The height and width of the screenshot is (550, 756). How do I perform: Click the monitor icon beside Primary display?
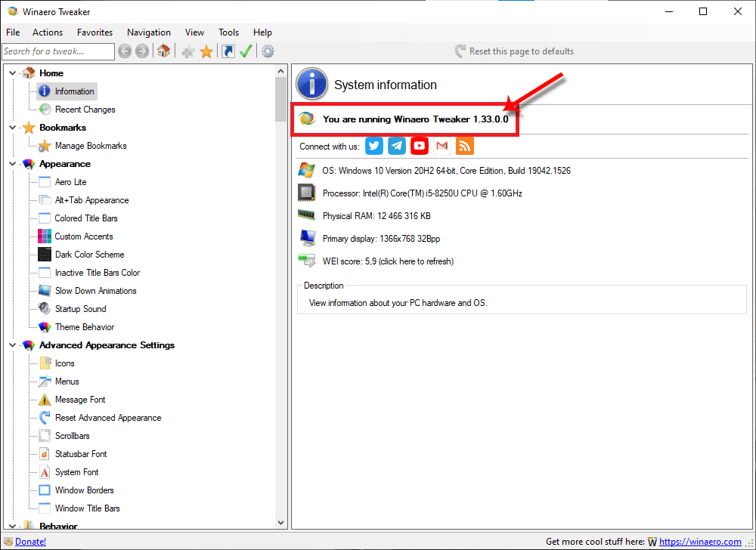pos(307,239)
